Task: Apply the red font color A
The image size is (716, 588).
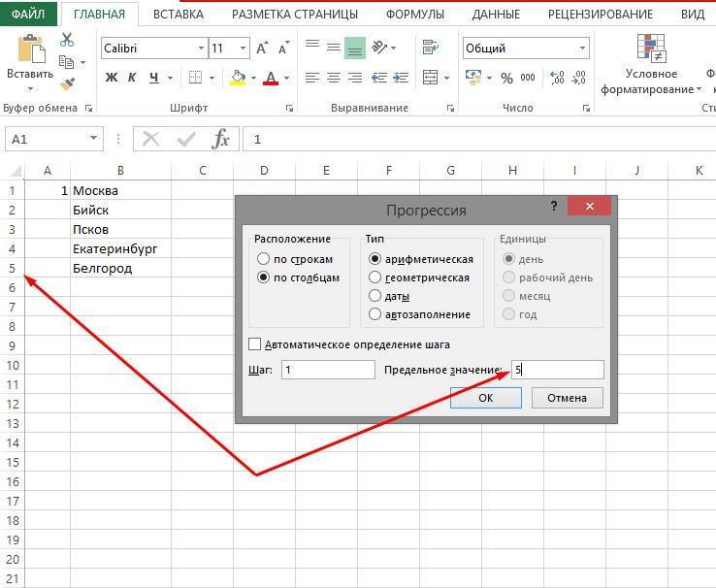Action: click(271, 78)
